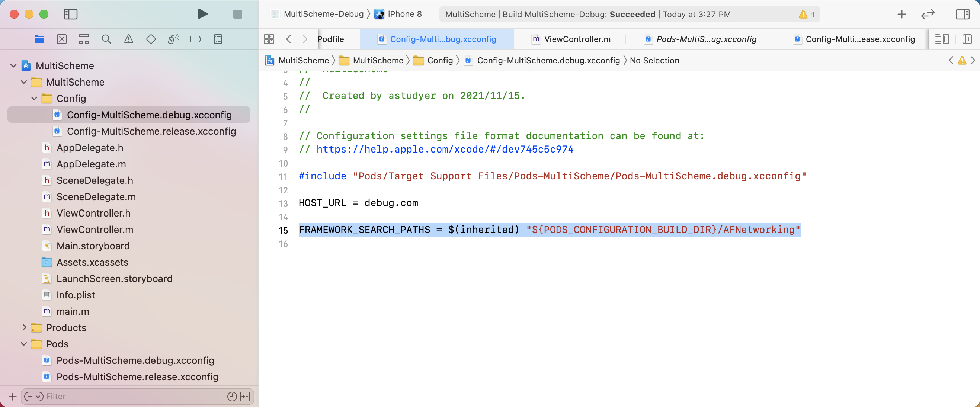Open the Symbol navigator icon

pos(84,39)
